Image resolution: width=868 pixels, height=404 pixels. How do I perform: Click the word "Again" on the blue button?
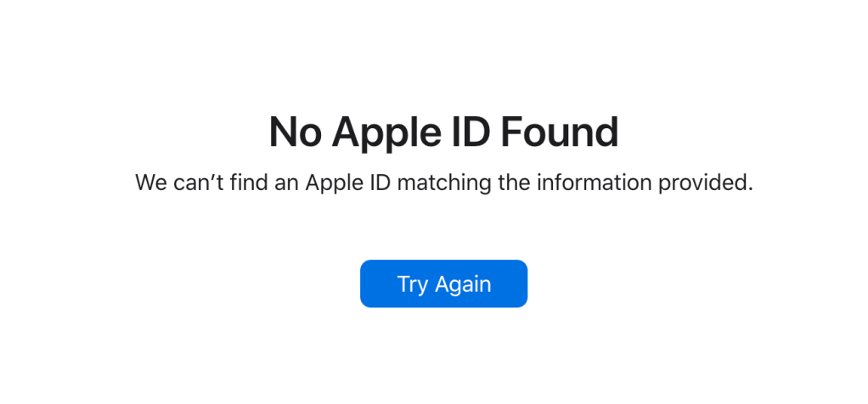463,284
